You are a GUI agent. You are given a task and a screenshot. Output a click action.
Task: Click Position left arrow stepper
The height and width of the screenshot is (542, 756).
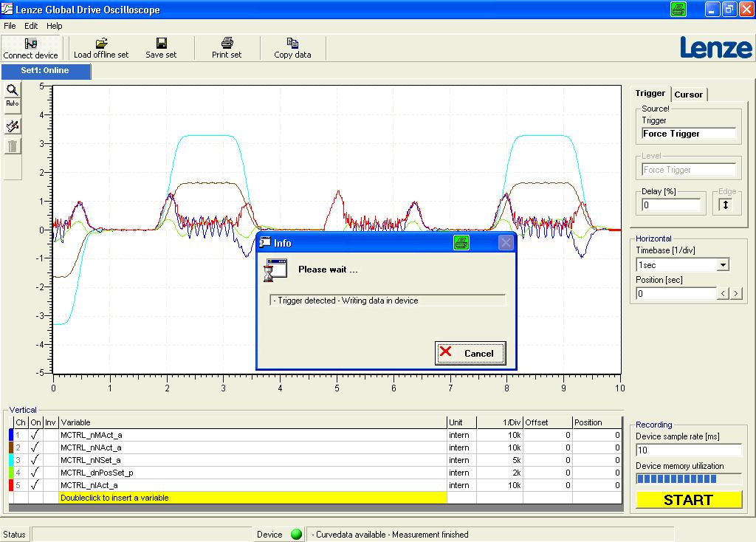click(723, 293)
